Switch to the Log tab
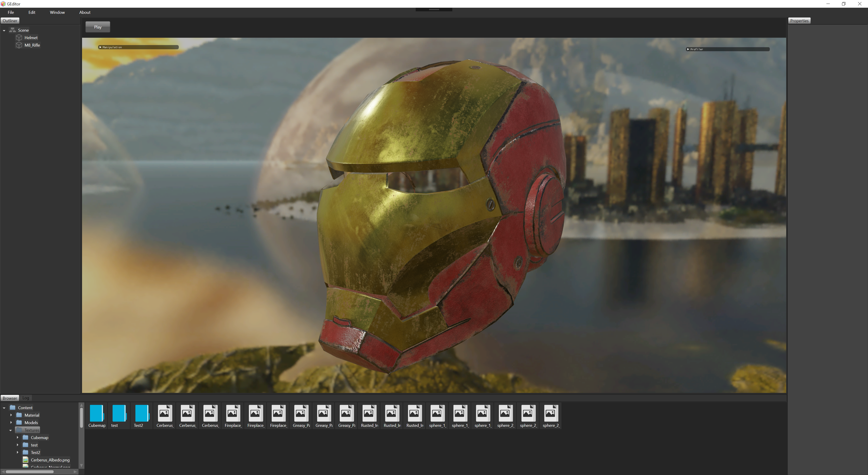This screenshot has height=475, width=868. (26, 398)
